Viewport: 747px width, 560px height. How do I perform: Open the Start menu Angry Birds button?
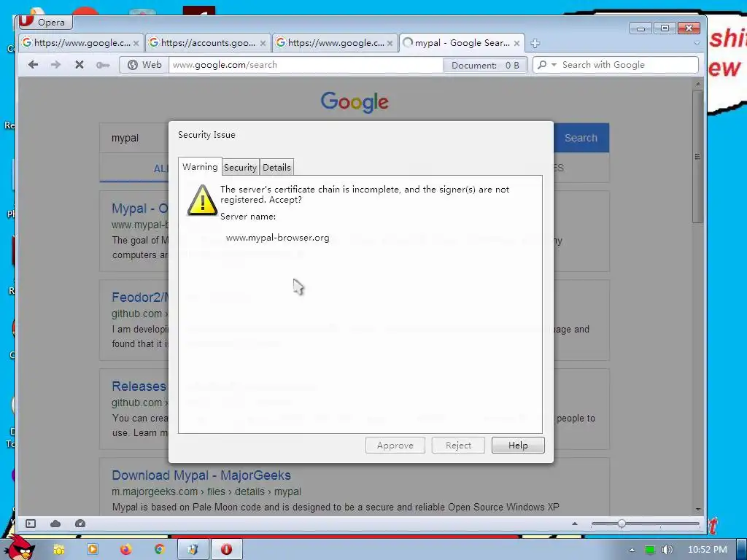(x=20, y=548)
